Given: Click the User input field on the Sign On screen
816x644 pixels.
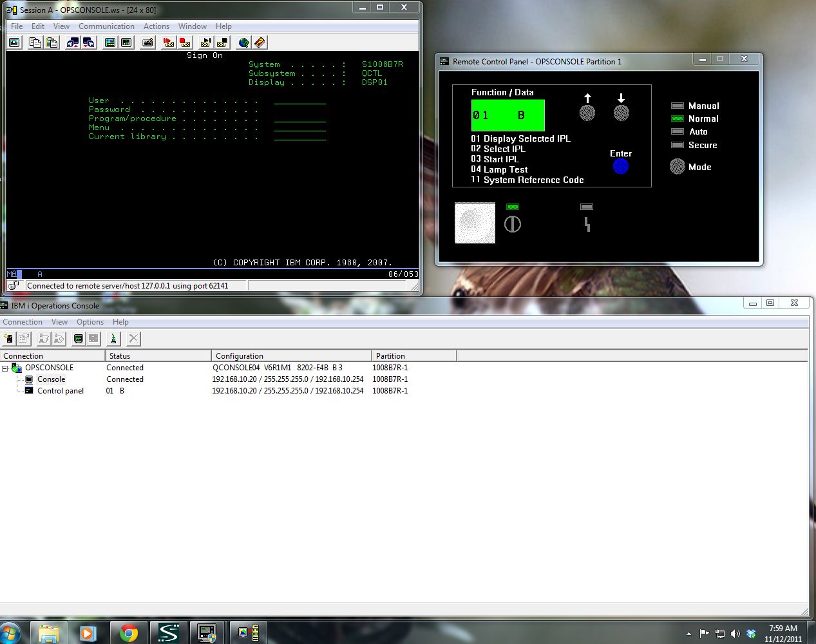Looking at the screenshot, I should coord(298,100).
